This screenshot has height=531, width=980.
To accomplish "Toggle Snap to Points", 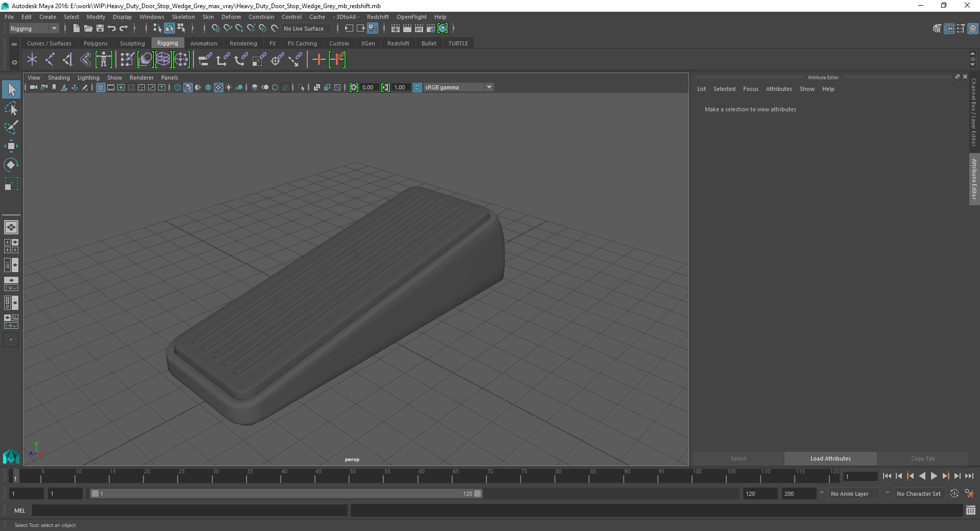I will pyautogui.click(x=239, y=29).
